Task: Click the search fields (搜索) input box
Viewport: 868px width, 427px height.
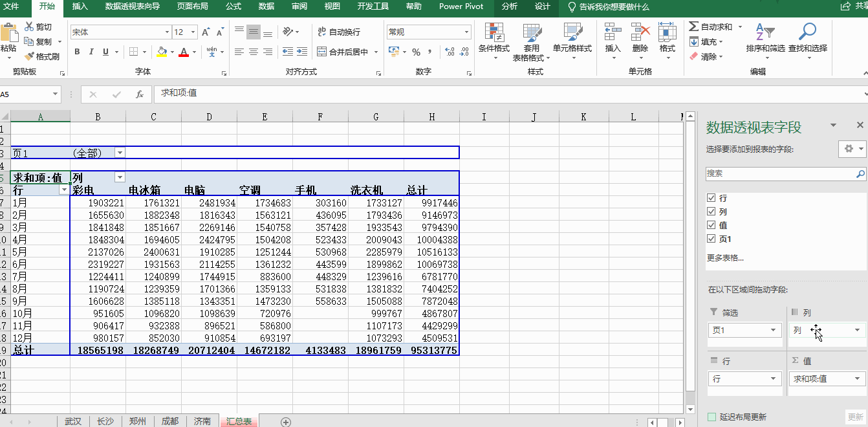Action: pyautogui.click(x=780, y=173)
